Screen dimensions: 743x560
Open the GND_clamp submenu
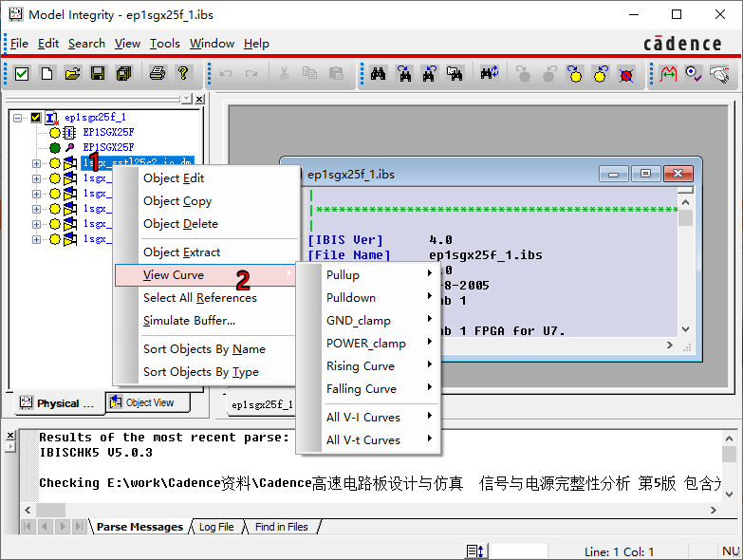(x=368, y=320)
